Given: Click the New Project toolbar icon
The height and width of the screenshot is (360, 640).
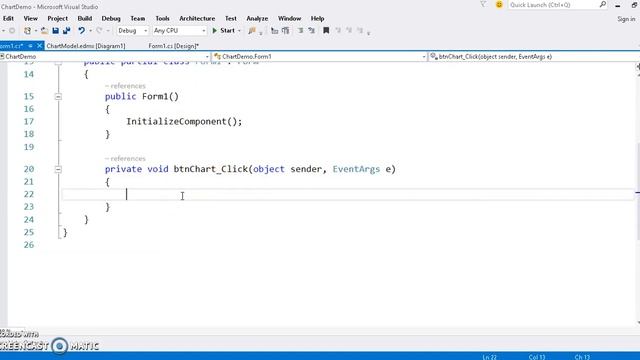Looking at the screenshot, I should pyautogui.click(x=27, y=31).
